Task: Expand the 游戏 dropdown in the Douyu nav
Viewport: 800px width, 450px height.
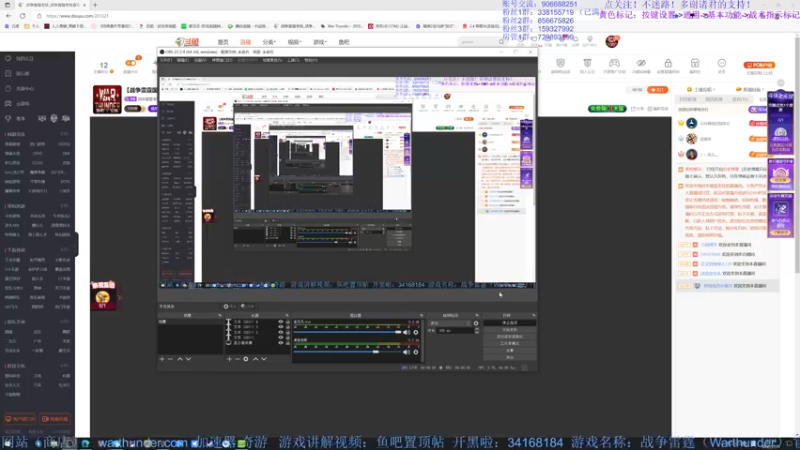Action: [x=319, y=42]
